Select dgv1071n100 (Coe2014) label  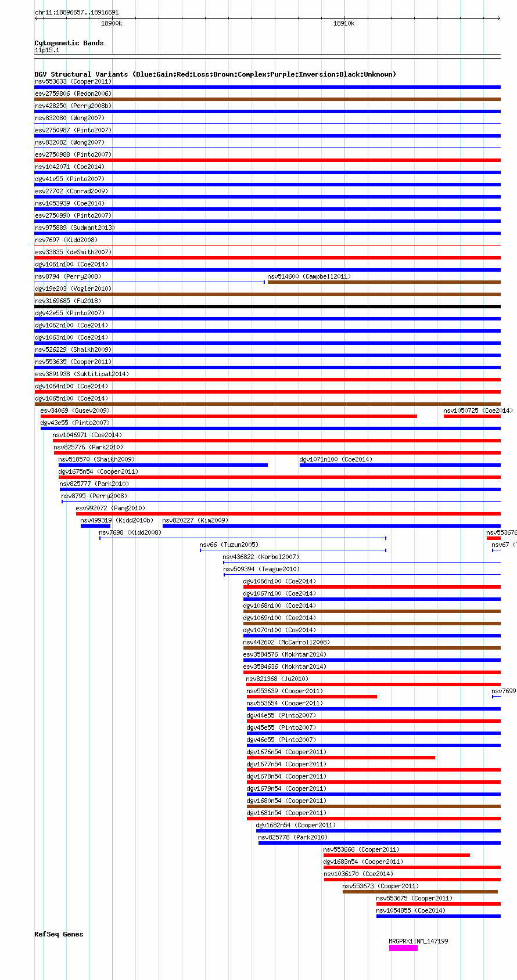(336, 459)
